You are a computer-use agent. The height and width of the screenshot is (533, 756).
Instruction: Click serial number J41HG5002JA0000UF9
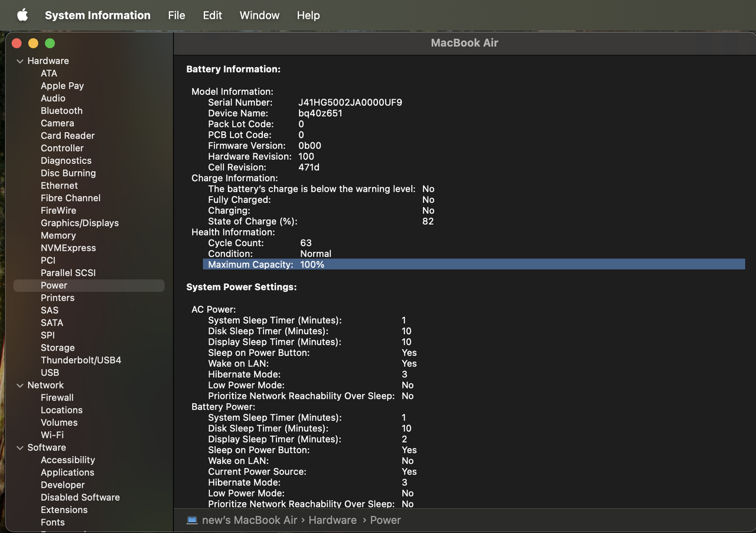click(x=350, y=103)
